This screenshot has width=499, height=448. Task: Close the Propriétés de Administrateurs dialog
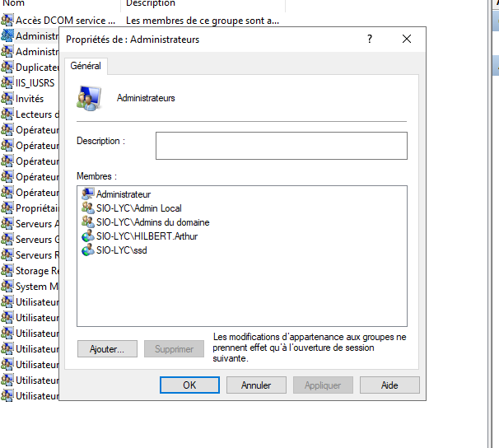pos(407,40)
